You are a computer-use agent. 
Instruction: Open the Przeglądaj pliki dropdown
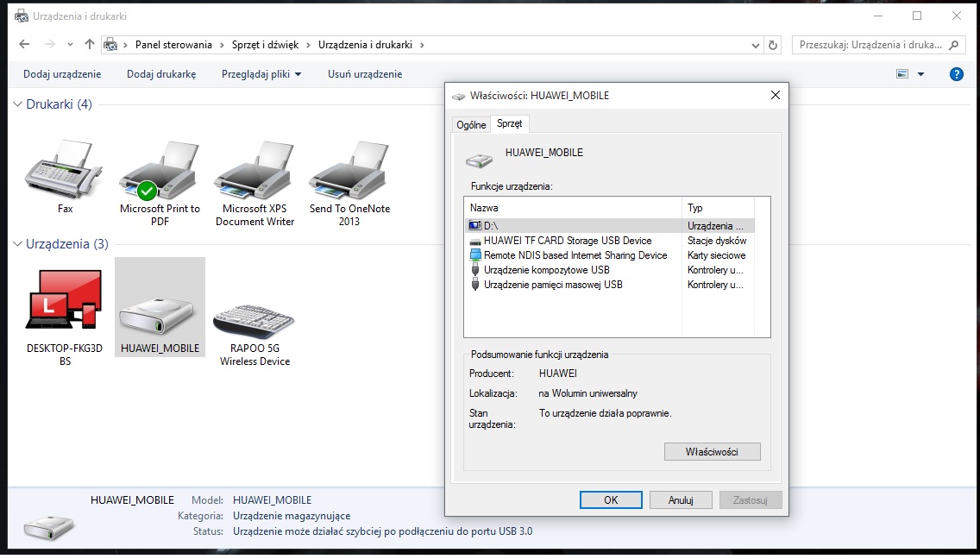pyautogui.click(x=261, y=74)
